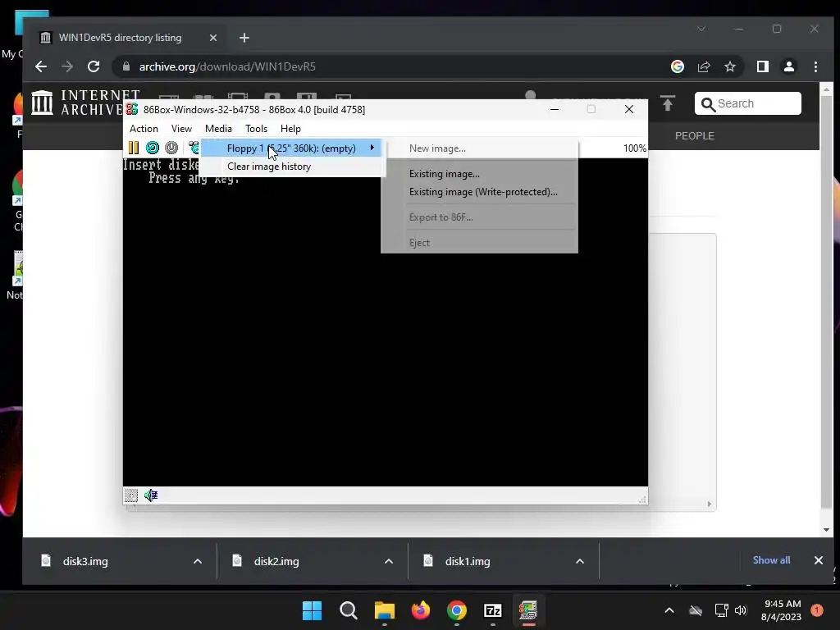This screenshot has width=840, height=630.
Task: Open a new Chrome tab
Action: pos(244,38)
